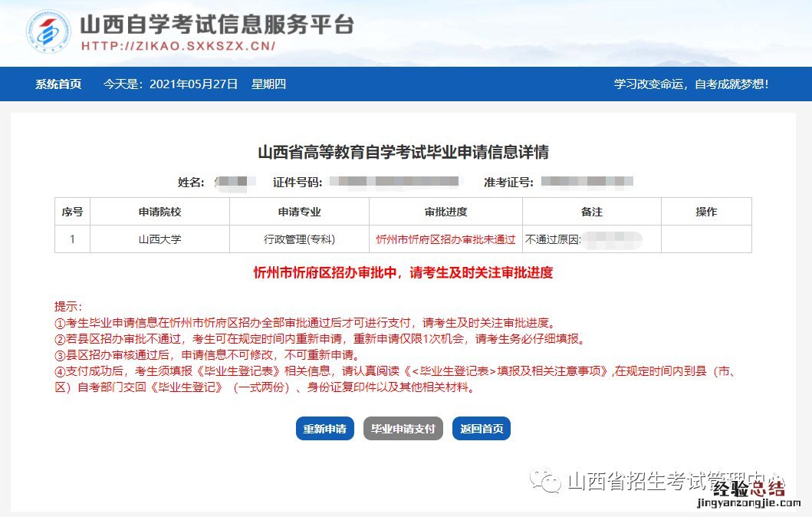Click the slogan 学习改变命运，自考成就梦想!
Screen dimensions: 812x517
(692, 84)
